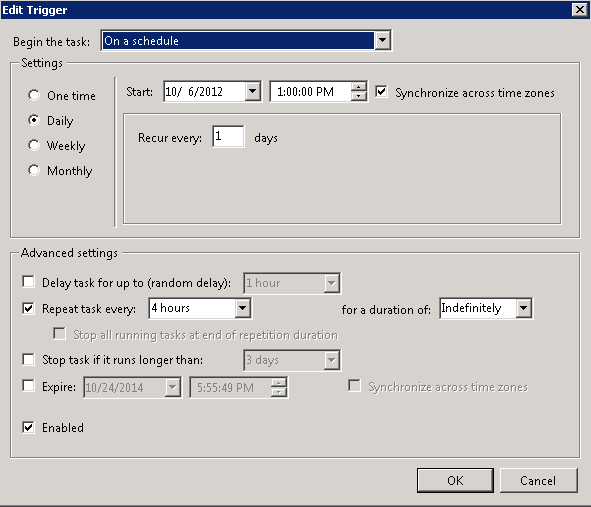
Task: Choose the Weekly schedule option
Action: [34, 145]
